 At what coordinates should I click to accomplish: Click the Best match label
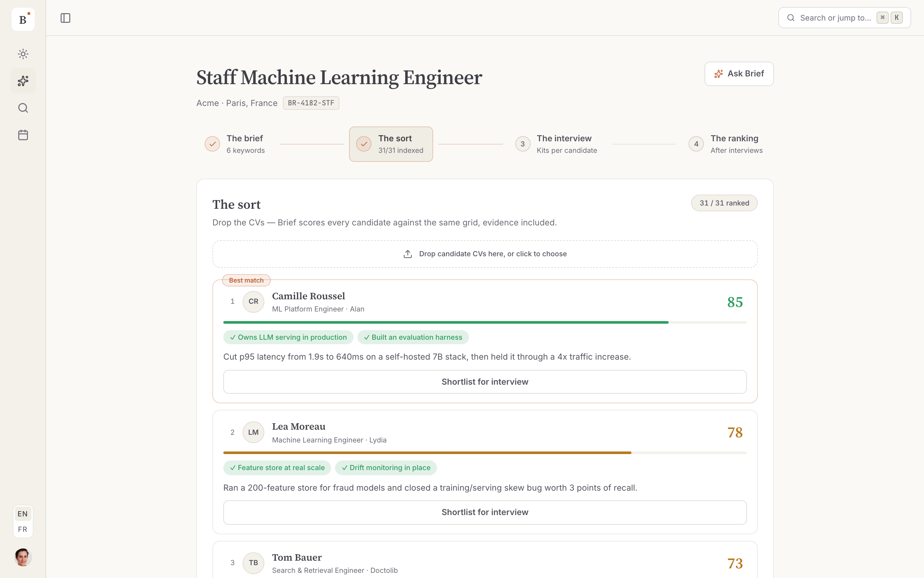[246, 280]
